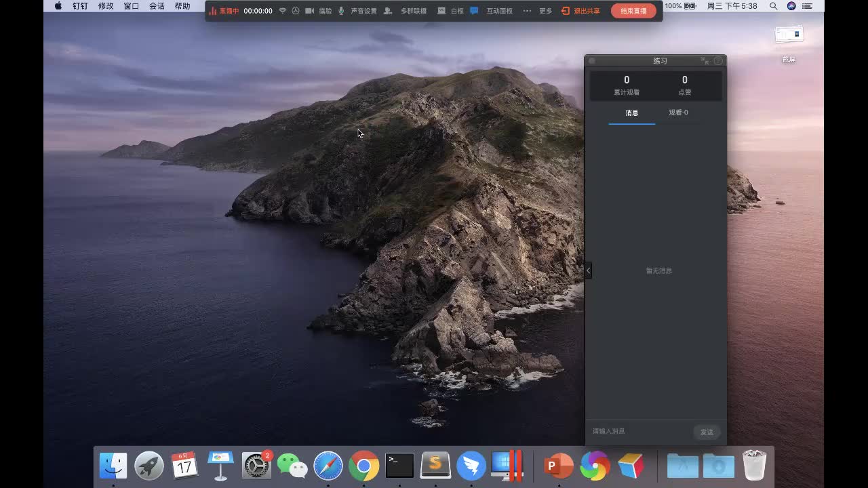Open Safari from the Dock
Screen dimensions: 868x488
click(328, 466)
